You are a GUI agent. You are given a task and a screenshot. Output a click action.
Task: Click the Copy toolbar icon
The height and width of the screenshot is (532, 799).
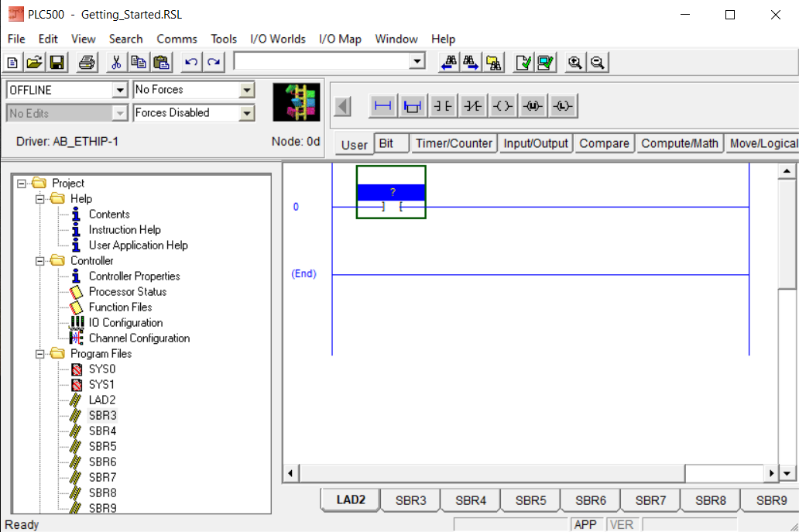tap(139, 62)
